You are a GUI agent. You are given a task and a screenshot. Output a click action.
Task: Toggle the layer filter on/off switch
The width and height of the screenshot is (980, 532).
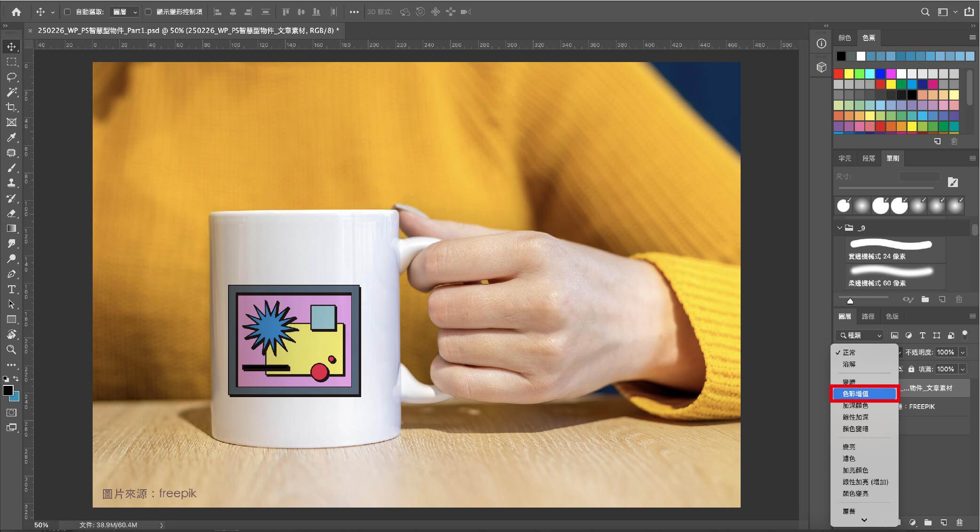point(965,335)
